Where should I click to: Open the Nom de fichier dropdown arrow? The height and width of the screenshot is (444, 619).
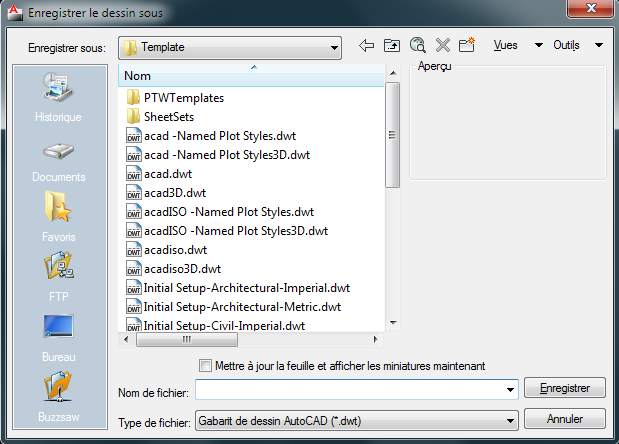pyautogui.click(x=510, y=390)
